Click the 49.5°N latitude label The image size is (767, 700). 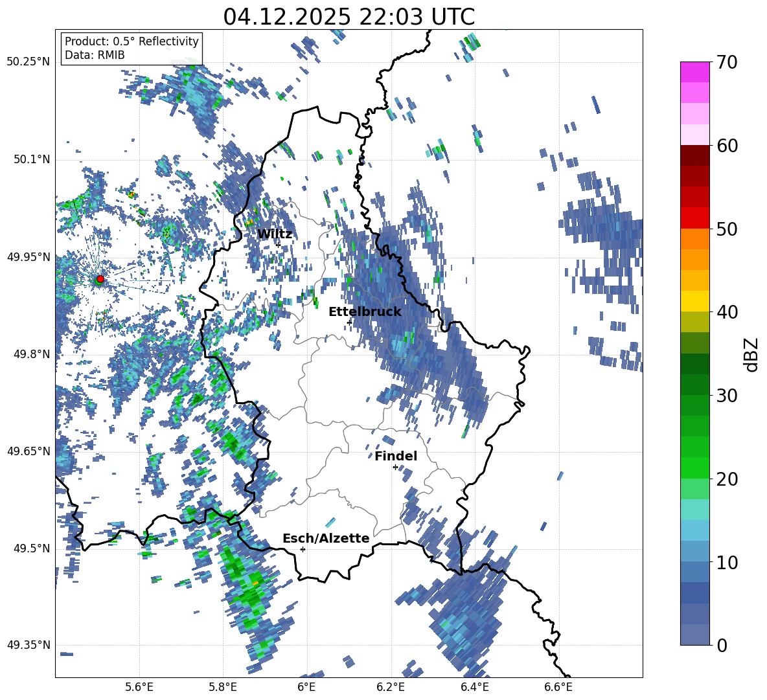pos(31,548)
